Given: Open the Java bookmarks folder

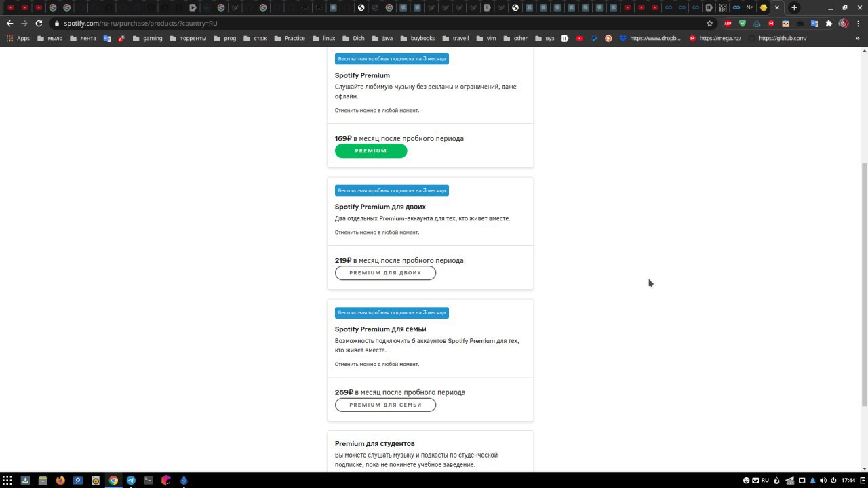Looking at the screenshot, I should (x=382, y=39).
